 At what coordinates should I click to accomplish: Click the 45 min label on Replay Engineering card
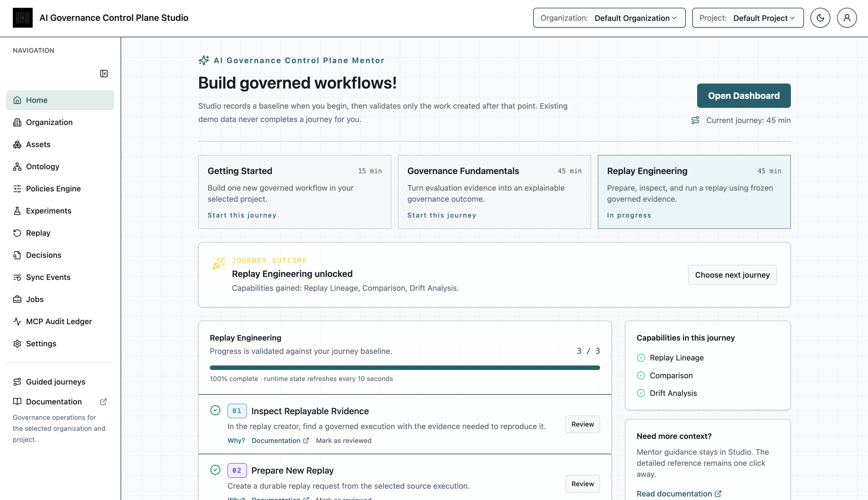click(x=769, y=171)
